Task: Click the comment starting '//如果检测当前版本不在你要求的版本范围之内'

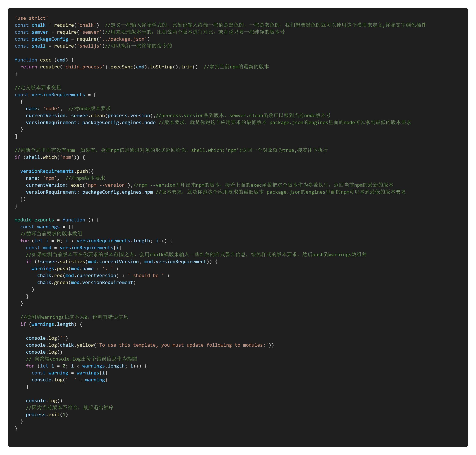Action: (x=196, y=255)
